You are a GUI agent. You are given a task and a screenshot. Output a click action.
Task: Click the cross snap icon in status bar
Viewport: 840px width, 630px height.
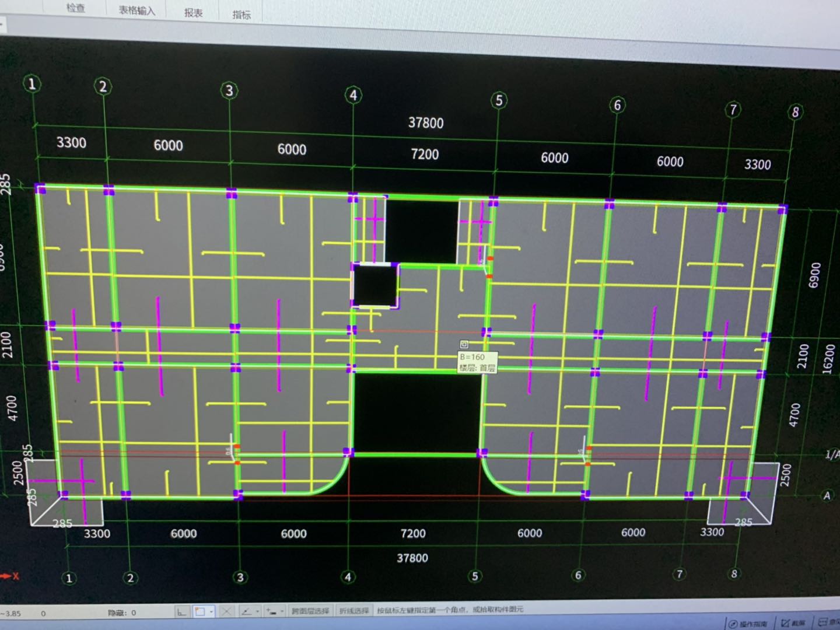click(226, 611)
